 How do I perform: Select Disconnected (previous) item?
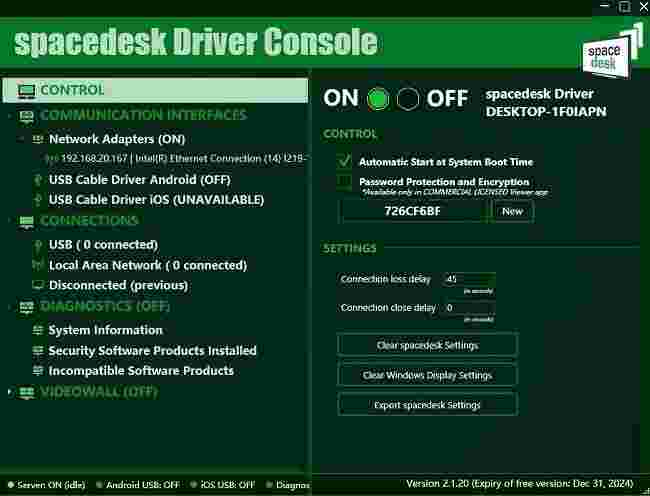coord(118,285)
